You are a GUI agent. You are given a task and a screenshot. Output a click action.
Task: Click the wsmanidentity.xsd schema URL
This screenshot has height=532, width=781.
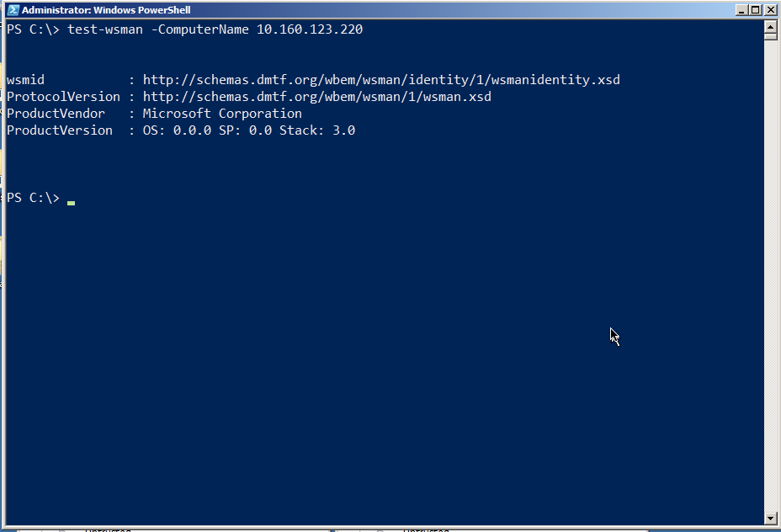[381, 80]
